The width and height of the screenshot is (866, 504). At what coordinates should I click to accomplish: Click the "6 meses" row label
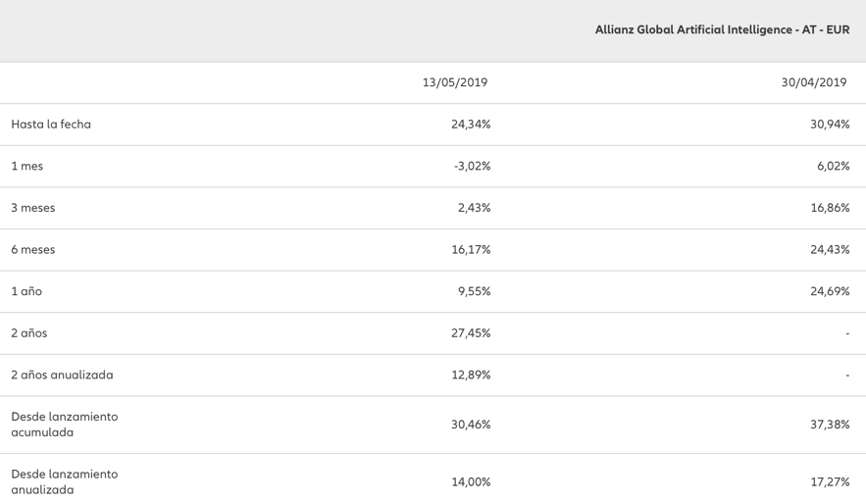pos(33,250)
